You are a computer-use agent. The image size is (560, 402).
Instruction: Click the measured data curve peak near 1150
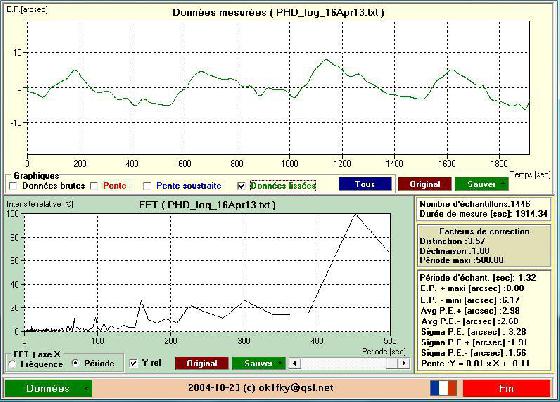click(x=326, y=60)
